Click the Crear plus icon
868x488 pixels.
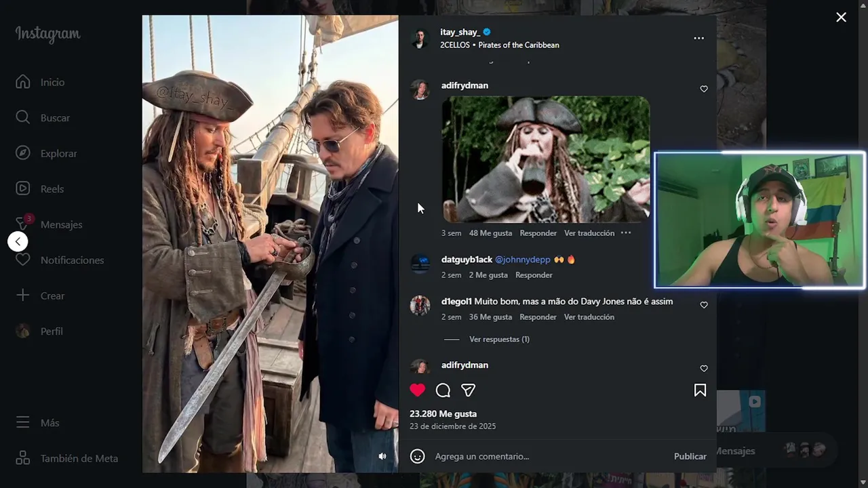[23, 296]
